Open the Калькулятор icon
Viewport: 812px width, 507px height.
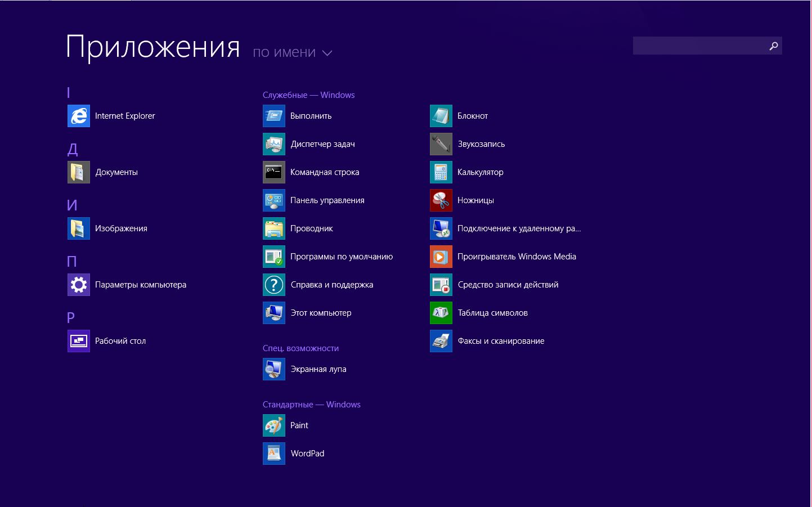click(441, 172)
